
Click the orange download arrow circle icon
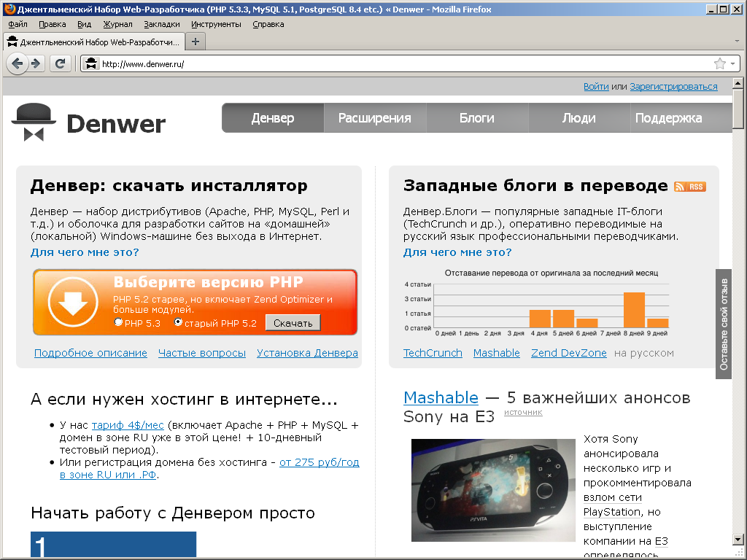73,303
